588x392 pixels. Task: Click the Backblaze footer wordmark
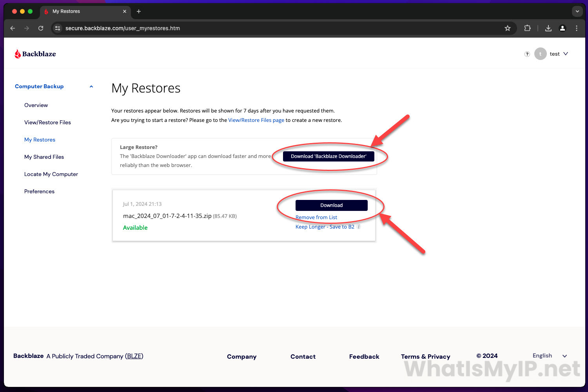[x=28, y=356]
